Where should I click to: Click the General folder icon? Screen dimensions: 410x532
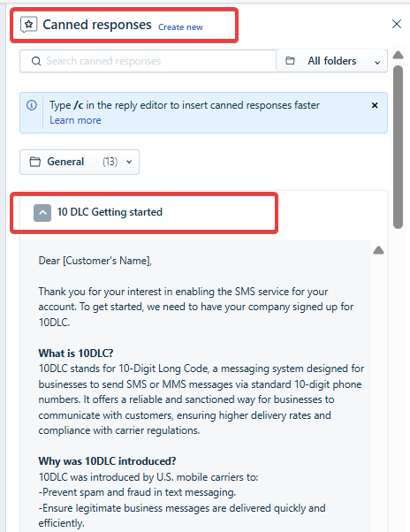click(35, 162)
